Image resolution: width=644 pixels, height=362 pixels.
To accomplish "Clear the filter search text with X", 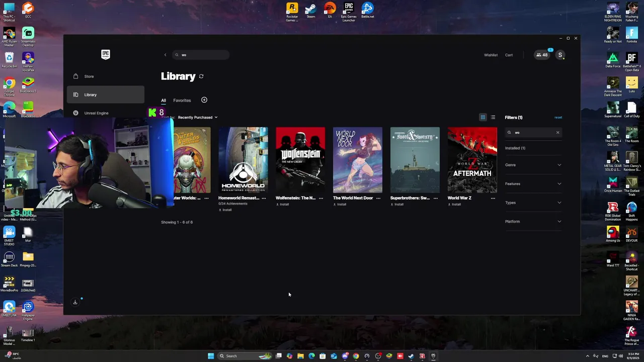I will click(x=557, y=133).
